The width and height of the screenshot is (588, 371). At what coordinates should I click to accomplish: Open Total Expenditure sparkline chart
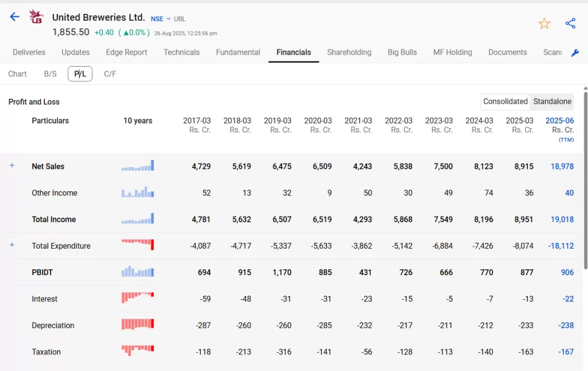[138, 245]
